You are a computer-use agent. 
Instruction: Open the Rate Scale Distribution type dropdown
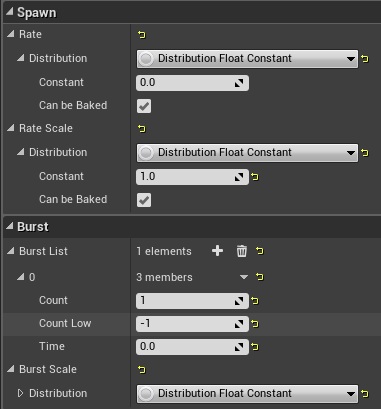(x=247, y=153)
